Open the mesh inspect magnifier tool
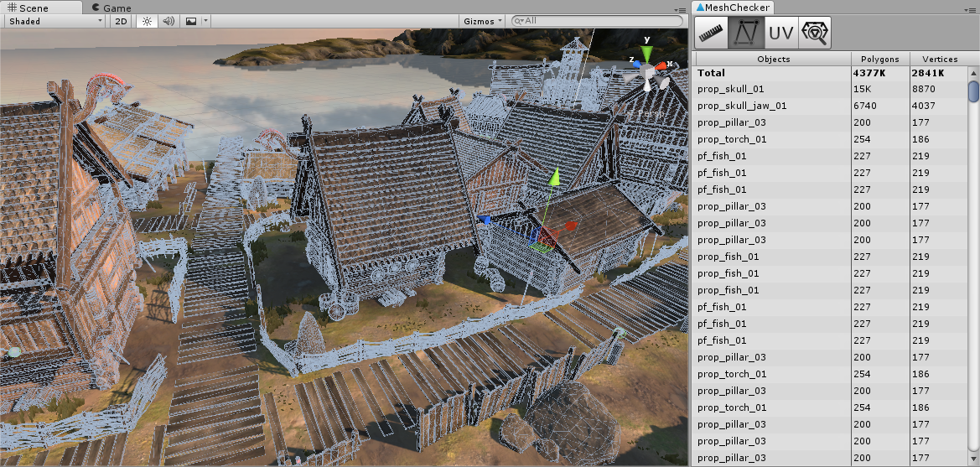Screen dimensions: 980x467 click(x=815, y=33)
